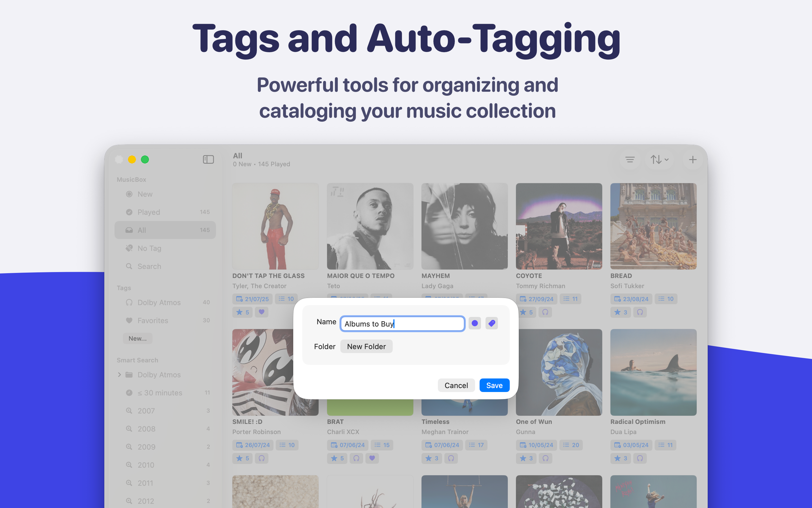
Task: Open the filter list icon in toolbar
Action: tap(630, 159)
